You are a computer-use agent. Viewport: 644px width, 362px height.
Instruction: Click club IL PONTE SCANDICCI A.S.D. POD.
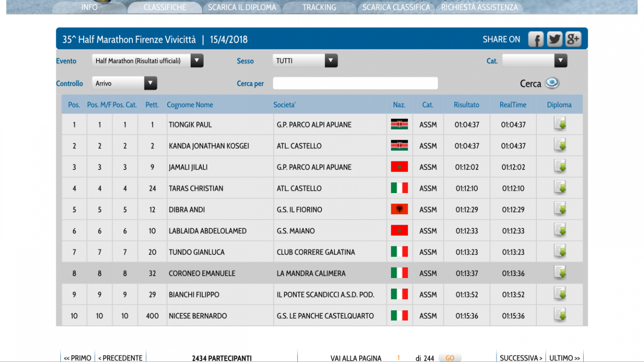326,295
